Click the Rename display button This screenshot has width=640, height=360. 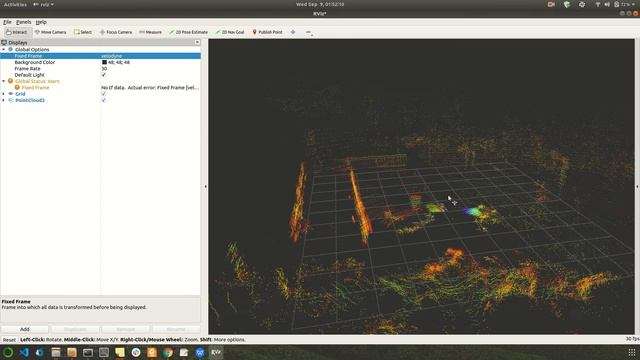pyautogui.click(x=176, y=329)
